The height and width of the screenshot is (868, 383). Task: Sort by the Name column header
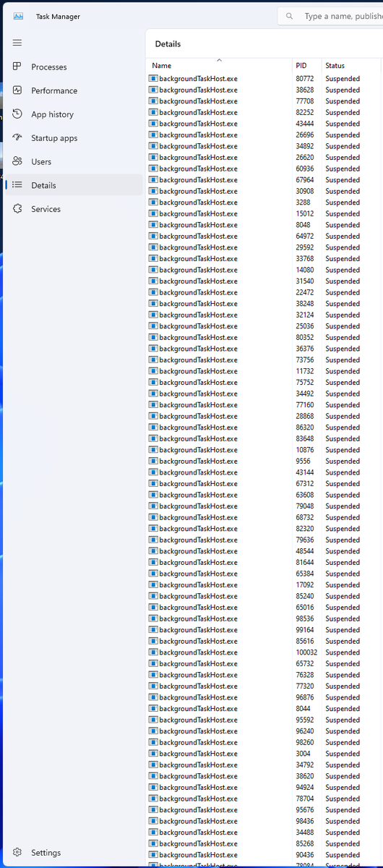219,65
